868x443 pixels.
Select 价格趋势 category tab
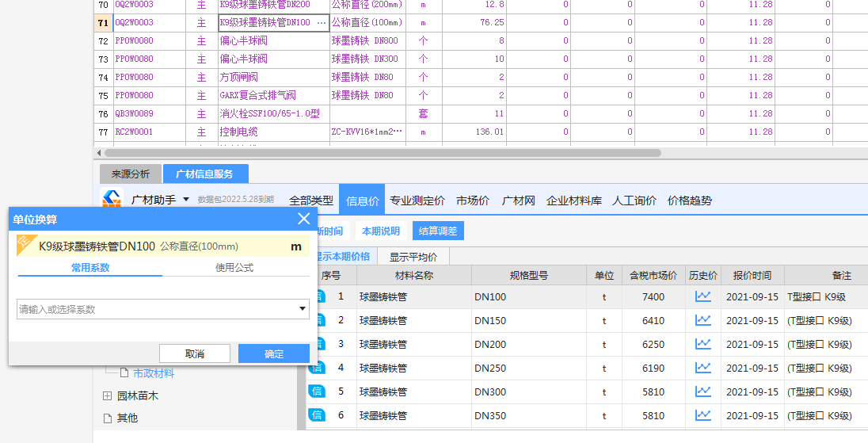click(x=690, y=200)
